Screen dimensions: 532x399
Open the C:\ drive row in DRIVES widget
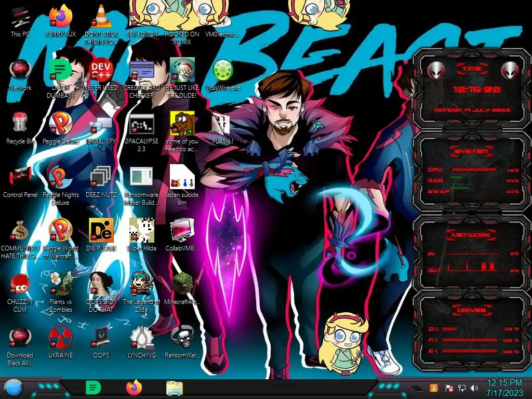tap(474, 329)
